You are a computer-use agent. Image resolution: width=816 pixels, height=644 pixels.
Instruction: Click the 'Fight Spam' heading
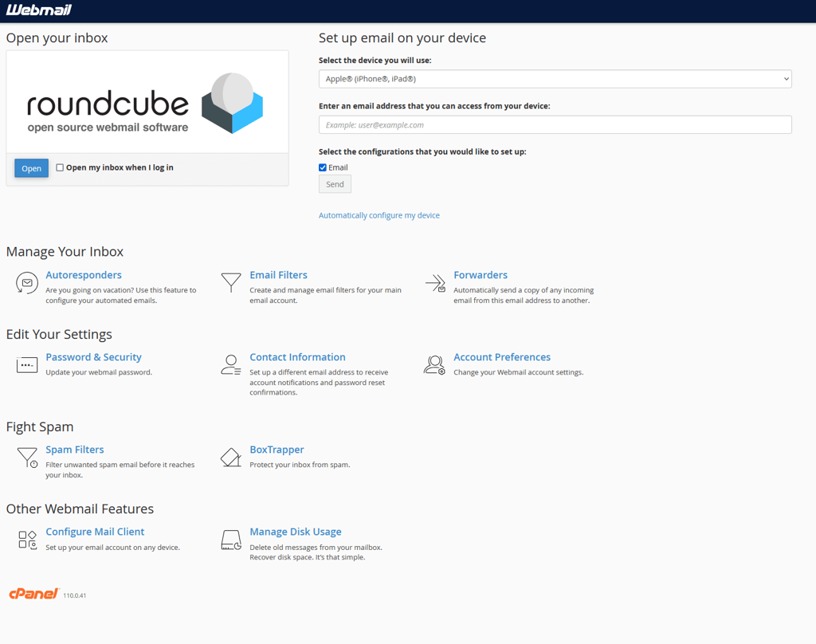tap(40, 427)
